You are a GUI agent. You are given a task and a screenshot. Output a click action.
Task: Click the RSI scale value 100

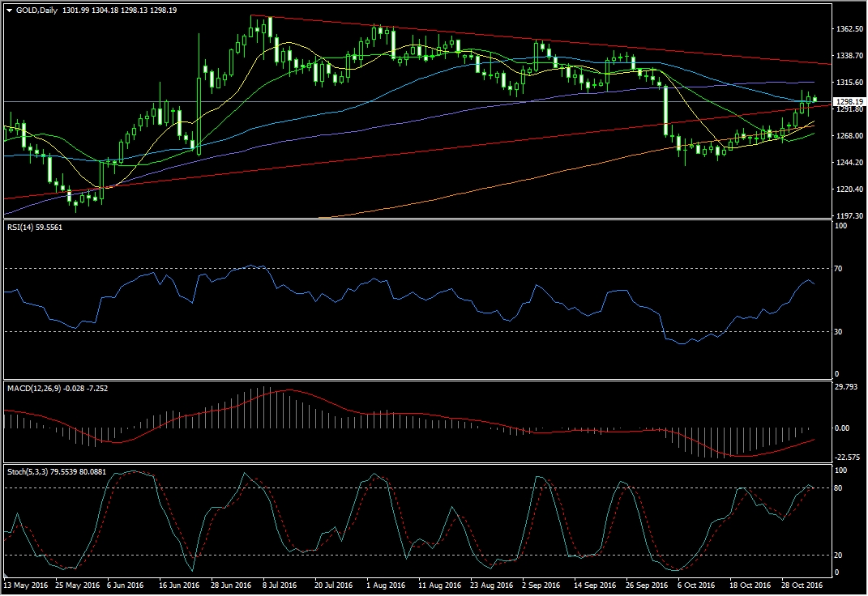tap(840, 226)
